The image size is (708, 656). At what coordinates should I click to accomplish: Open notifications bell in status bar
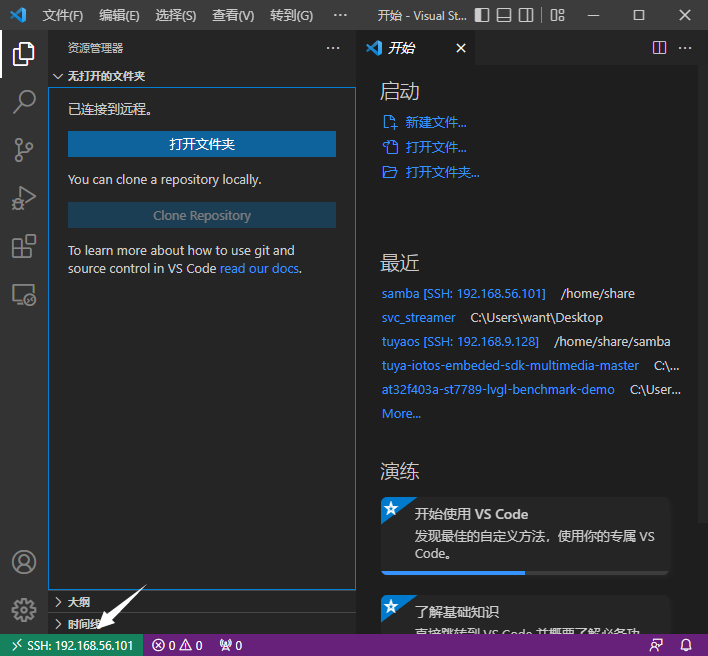coord(686,645)
